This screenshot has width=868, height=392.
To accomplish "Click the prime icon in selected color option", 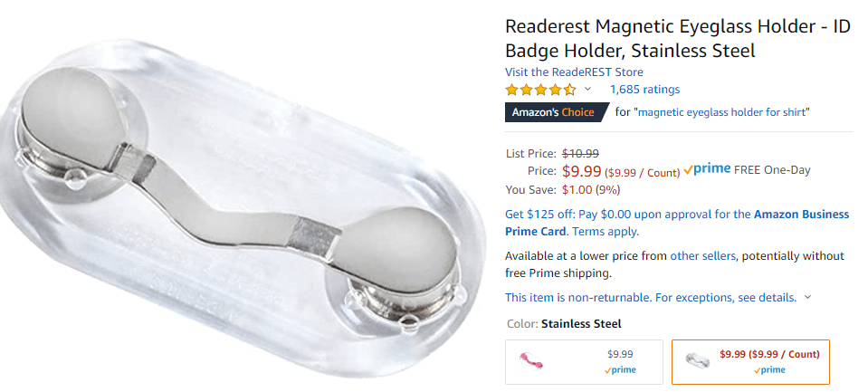I will click(x=769, y=370).
